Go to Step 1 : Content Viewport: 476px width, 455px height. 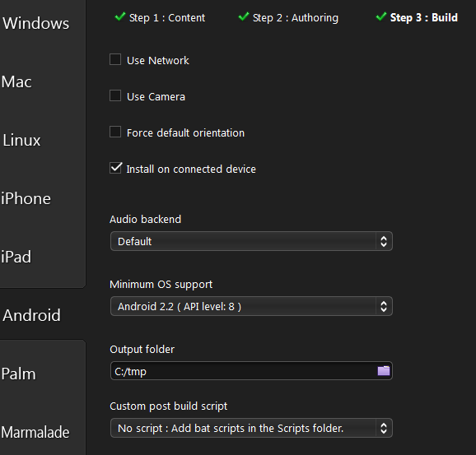tap(167, 18)
